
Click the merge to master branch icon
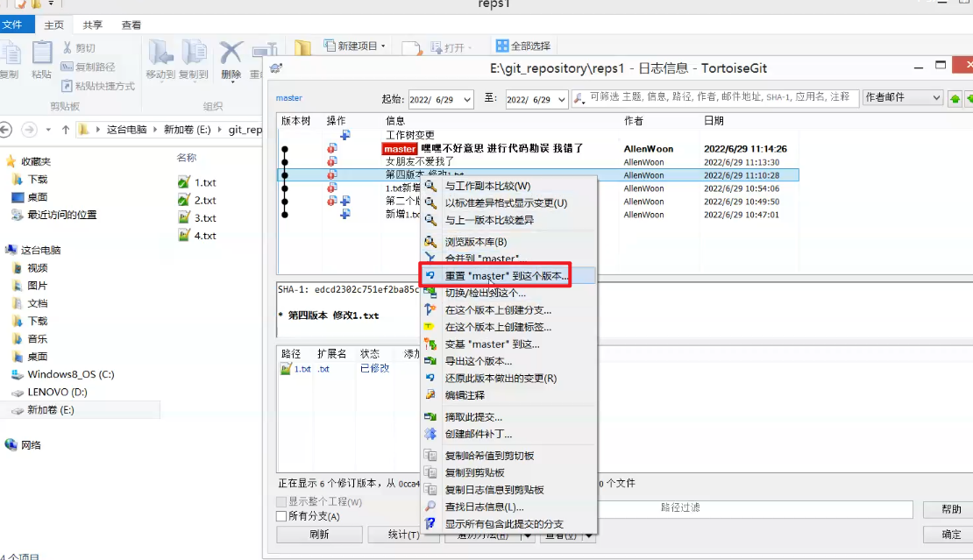point(430,258)
